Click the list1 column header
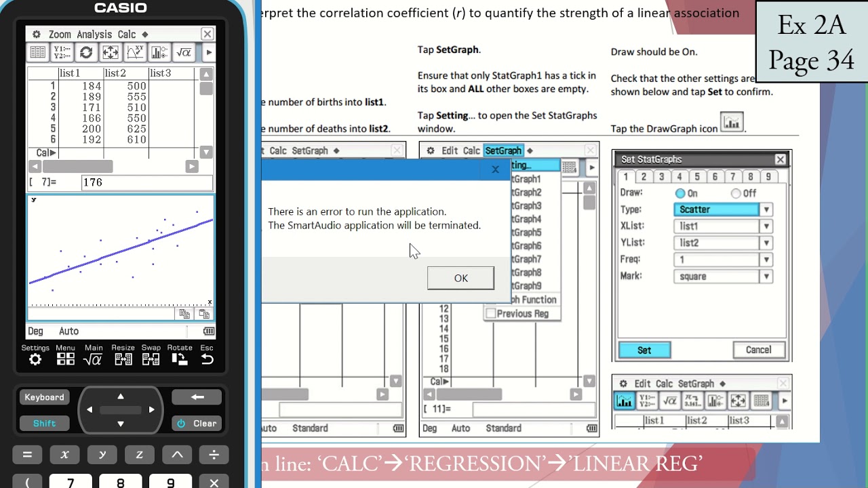This screenshot has height=488, width=868. (80, 73)
